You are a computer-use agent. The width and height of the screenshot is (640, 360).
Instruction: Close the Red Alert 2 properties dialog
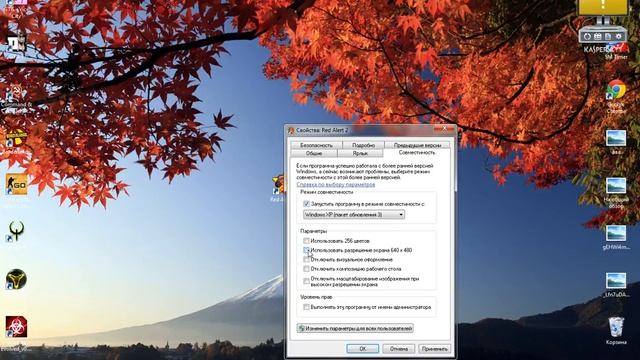point(444,129)
